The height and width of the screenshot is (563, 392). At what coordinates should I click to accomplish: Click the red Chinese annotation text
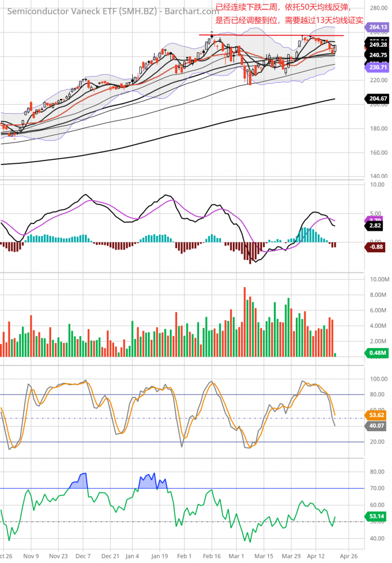[287, 15]
